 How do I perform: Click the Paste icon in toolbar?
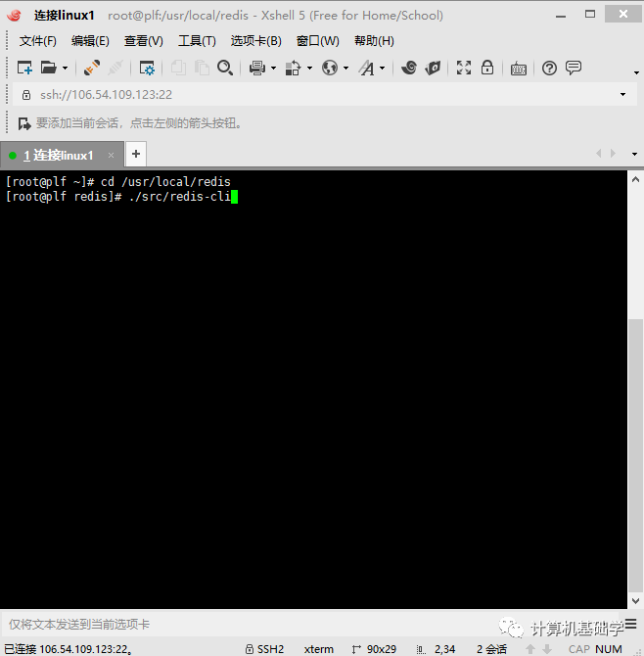(202, 68)
